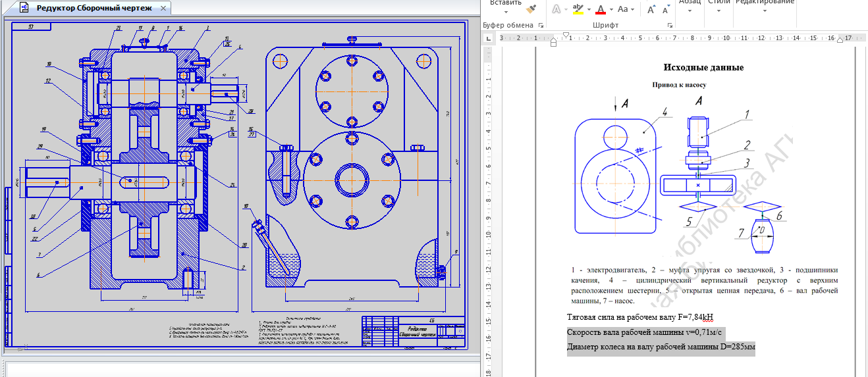
Task: Open Буфер обмена dialog launcher
Action: tap(541, 25)
